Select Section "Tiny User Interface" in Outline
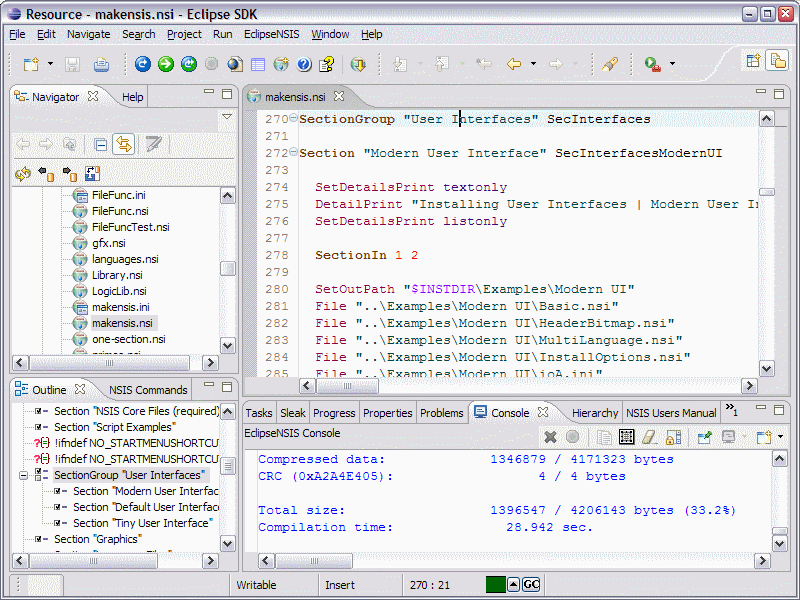Screen dimensions: 800x600 click(143, 523)
